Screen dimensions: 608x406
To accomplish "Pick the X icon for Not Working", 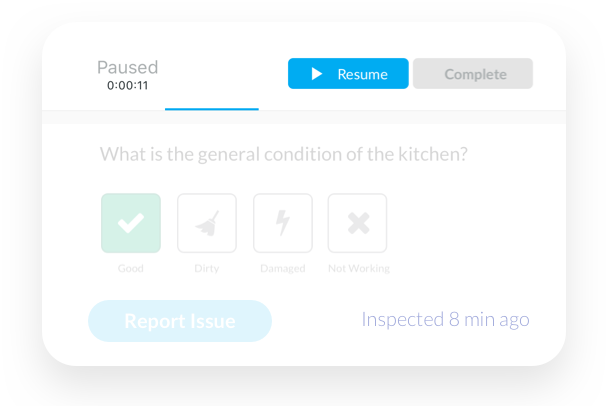I will (x=358, y=223).
